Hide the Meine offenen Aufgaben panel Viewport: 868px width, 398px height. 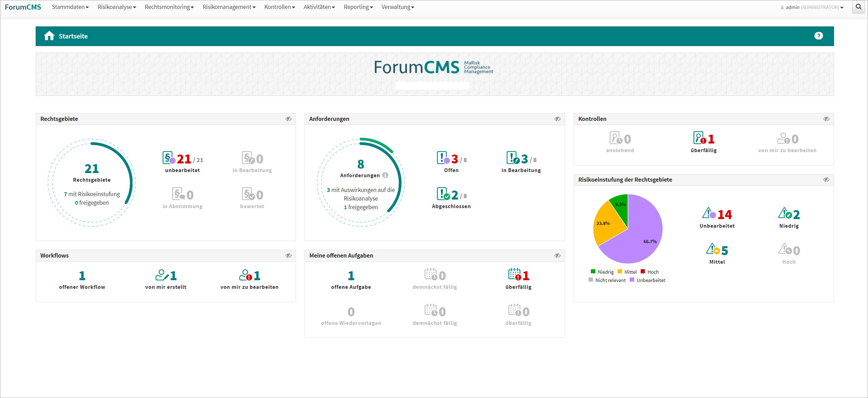[x=557, y=255]
